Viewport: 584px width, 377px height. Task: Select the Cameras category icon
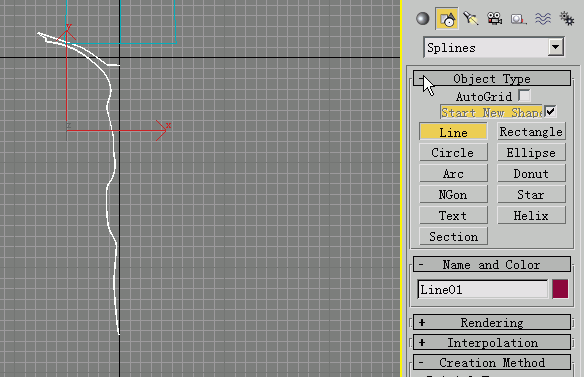click(494, 18)
